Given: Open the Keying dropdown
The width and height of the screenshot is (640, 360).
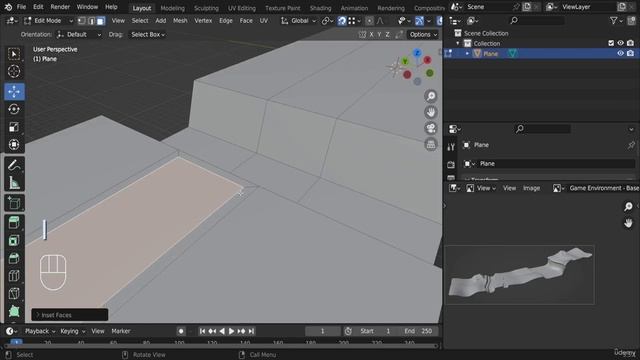Looking at the screenshot, I should pyautogui.click(x=73, y=331).
